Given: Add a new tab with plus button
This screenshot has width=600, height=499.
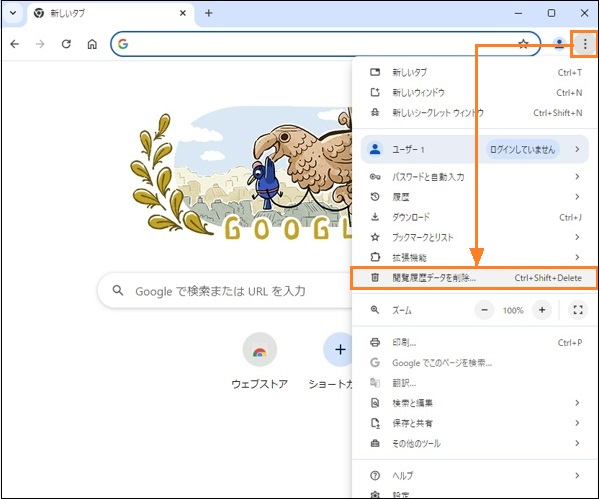Looking at the screenshot, I should (x=209, y=13).
